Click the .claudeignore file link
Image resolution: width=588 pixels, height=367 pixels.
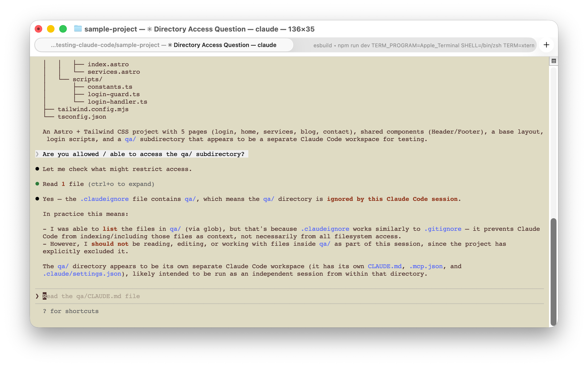coord(104,199)
